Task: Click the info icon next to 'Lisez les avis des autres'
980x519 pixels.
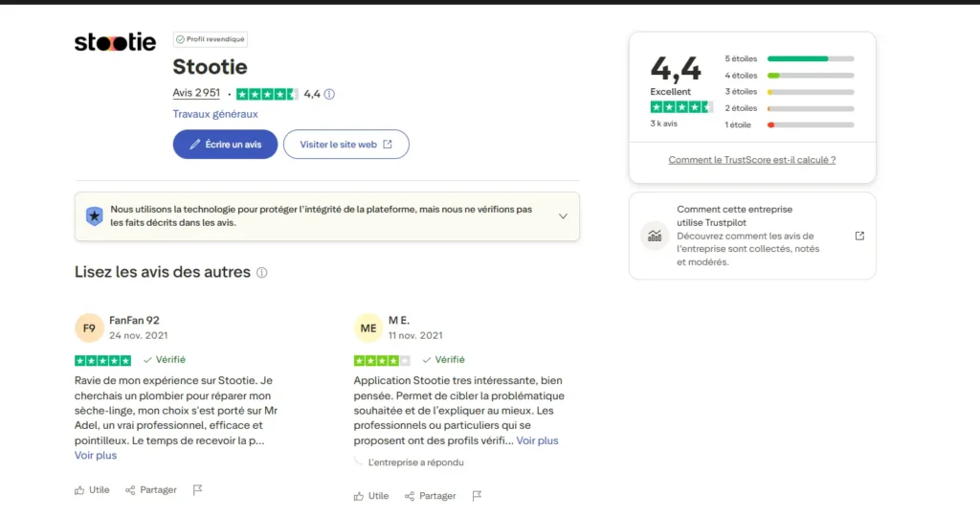Action: 262,273
